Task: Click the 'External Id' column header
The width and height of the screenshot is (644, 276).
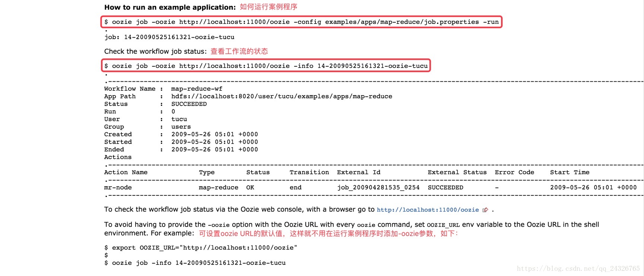Action: tap(359, 172)
